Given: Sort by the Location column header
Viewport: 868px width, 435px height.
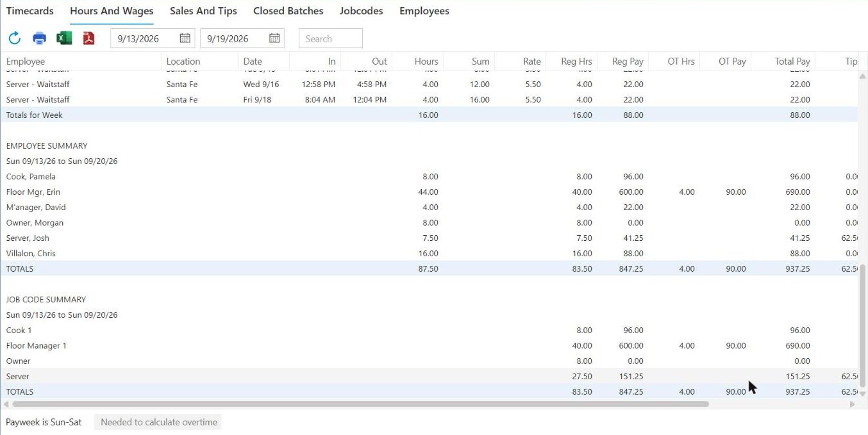Looking at the screenshot, I should [199, 62].
